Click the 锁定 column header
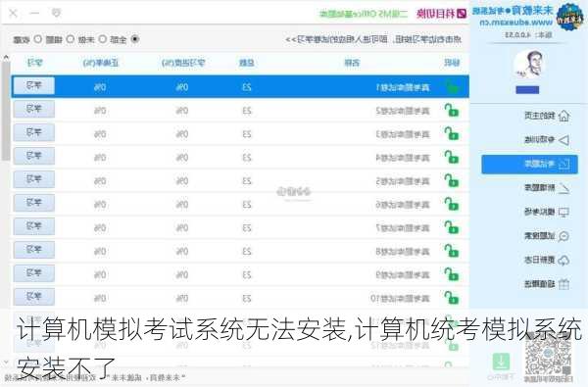Screen dimensions: 588x387 452,63
